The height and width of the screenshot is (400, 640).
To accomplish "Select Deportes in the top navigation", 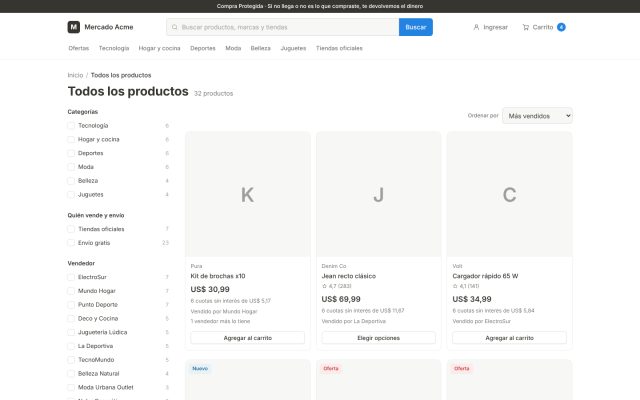I will [203, 48].
